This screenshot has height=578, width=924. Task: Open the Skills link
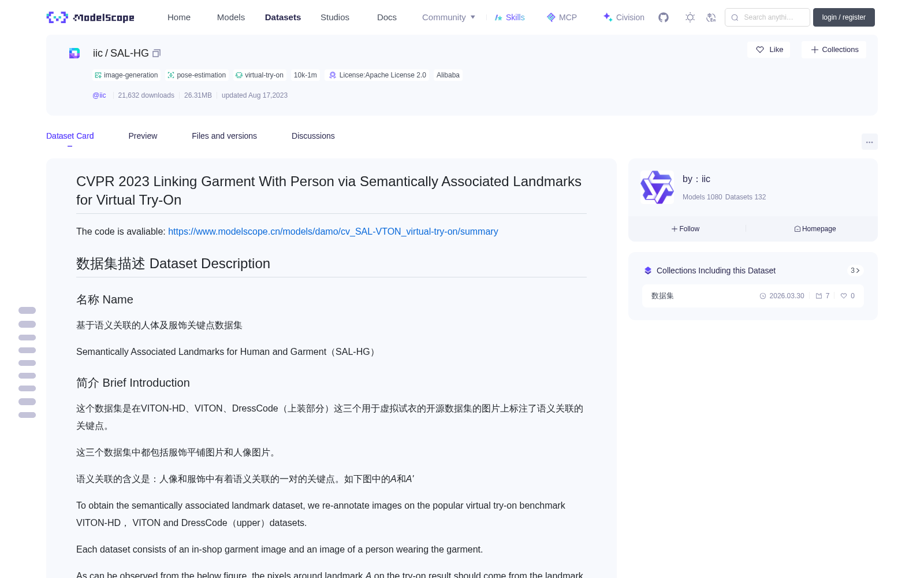509,17
